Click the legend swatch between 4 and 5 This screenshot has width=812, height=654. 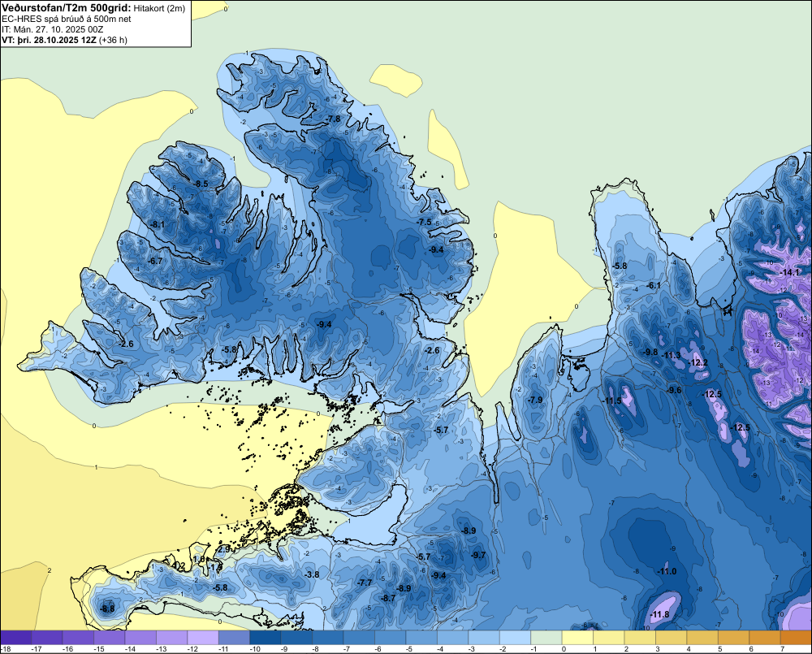702,638
